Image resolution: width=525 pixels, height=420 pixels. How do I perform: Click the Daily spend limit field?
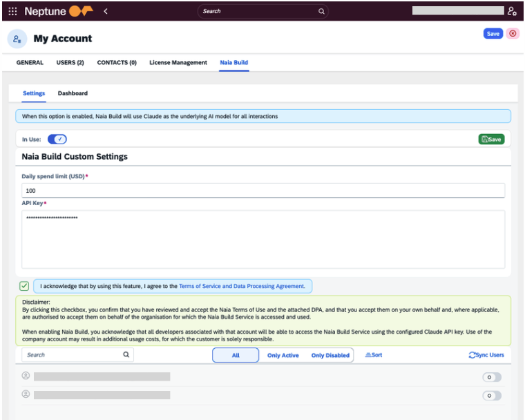pos(263,191)
